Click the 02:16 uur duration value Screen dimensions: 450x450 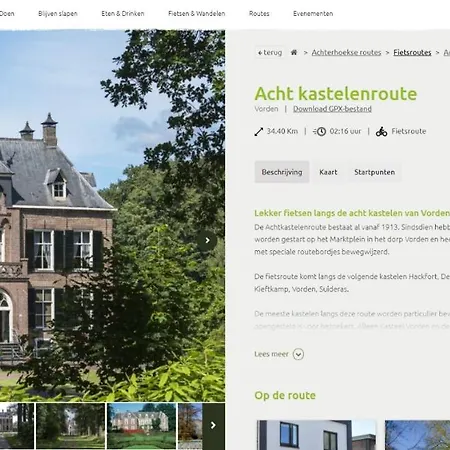tap(345, 131)
